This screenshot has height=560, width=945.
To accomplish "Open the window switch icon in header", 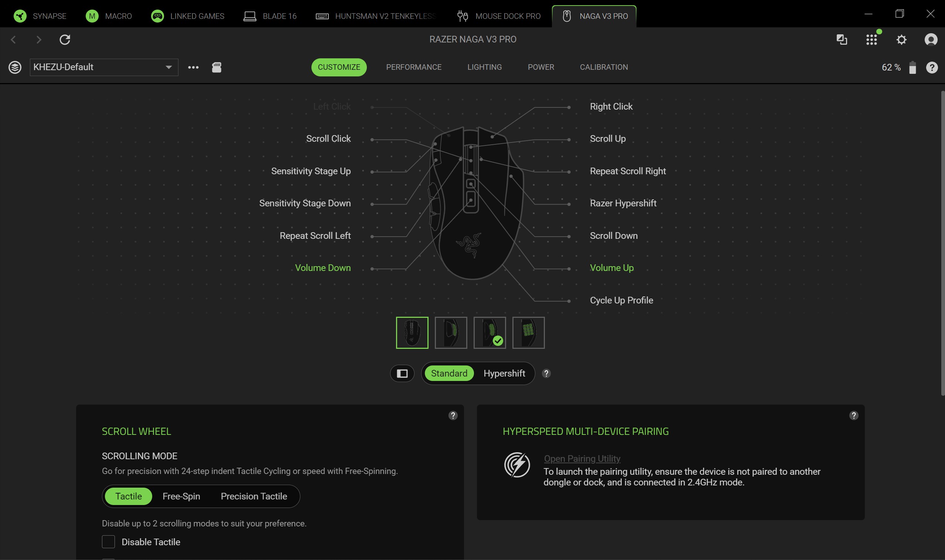I will (842, 39).
